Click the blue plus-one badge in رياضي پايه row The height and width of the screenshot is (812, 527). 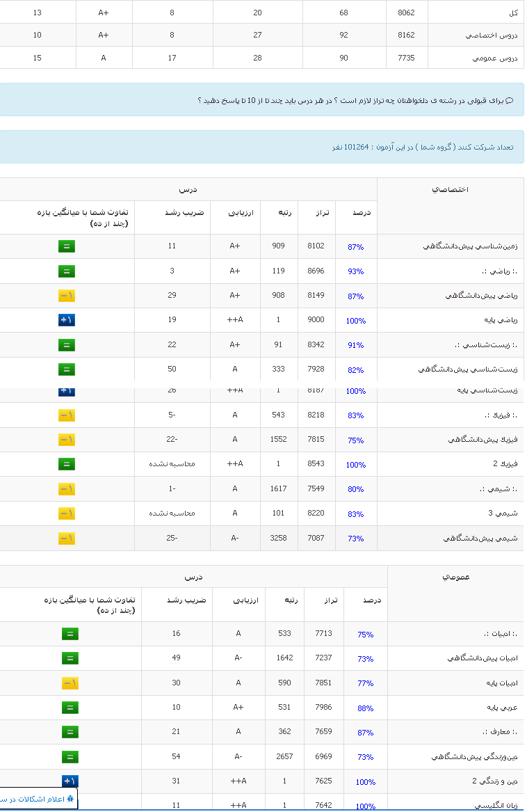[67, 320]
